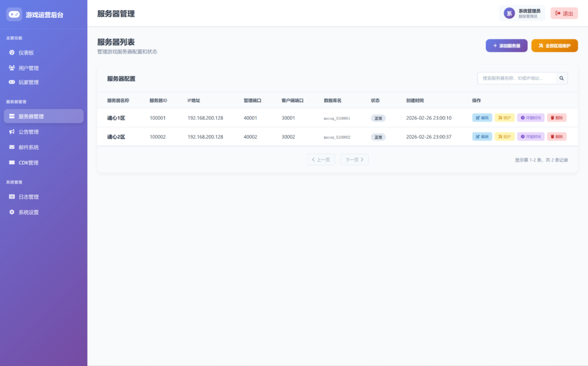Click the search magnifier icon button

point(562,78)
